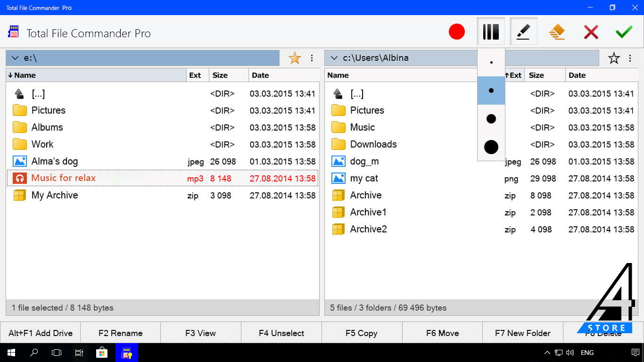Select Pictures folder icon in left panel

pyautogui.click(x=19, y=110)
